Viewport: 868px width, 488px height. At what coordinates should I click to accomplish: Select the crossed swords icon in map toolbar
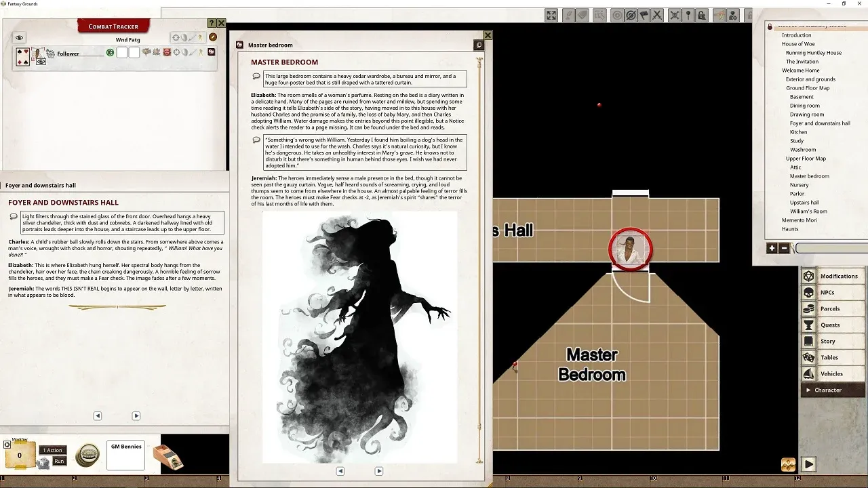(656, 16)
